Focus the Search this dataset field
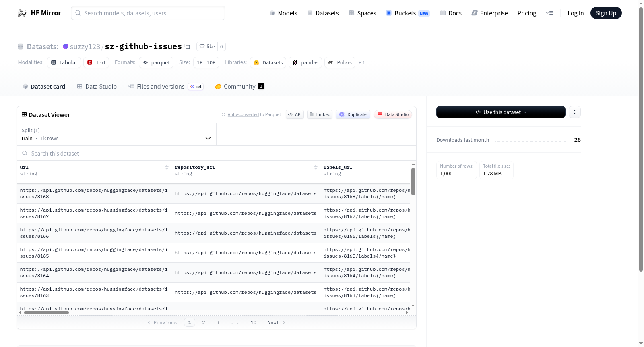Image resolution: width=644 pixels, height=347 pixels. pyautogui.click(x=217, y=153)
